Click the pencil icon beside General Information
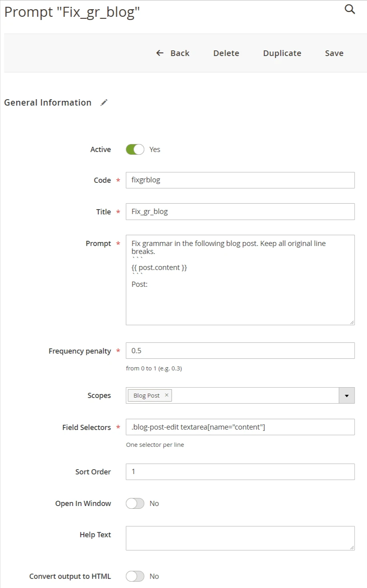 104,103
